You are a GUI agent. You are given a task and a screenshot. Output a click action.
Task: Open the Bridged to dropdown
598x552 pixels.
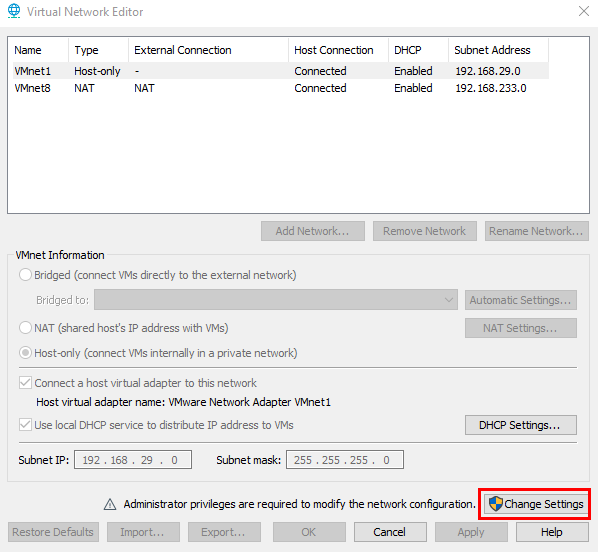276,300
